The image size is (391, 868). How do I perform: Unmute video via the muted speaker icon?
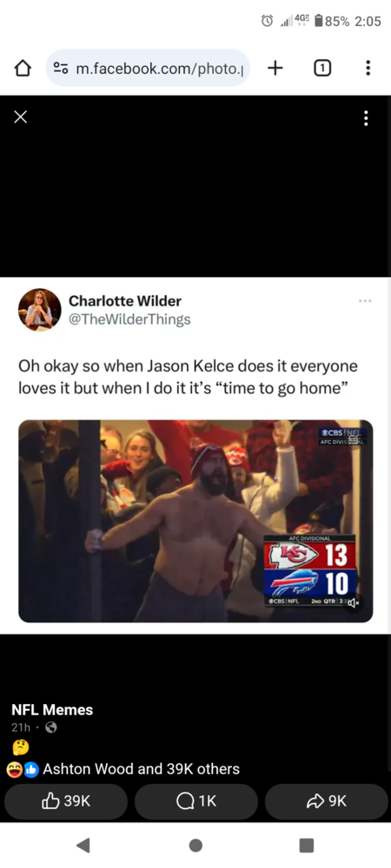(x=354, y=603)
